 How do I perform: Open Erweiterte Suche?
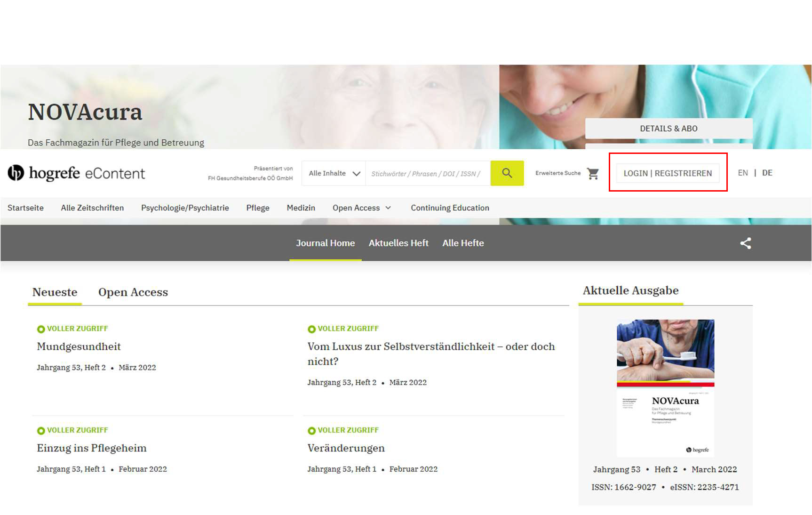click(x=558, y=173)
